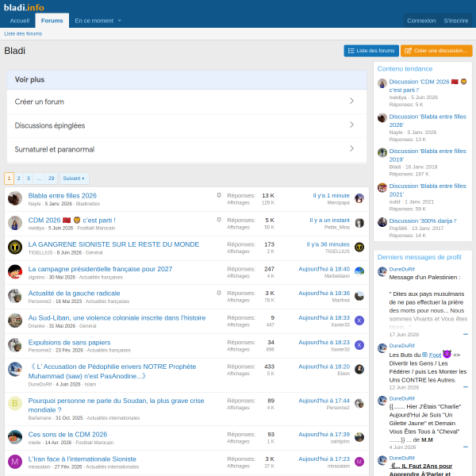Screen dimensions: 476x476
Task: Open the purple M avatar of mirasalam
Action: pos(15,462)
